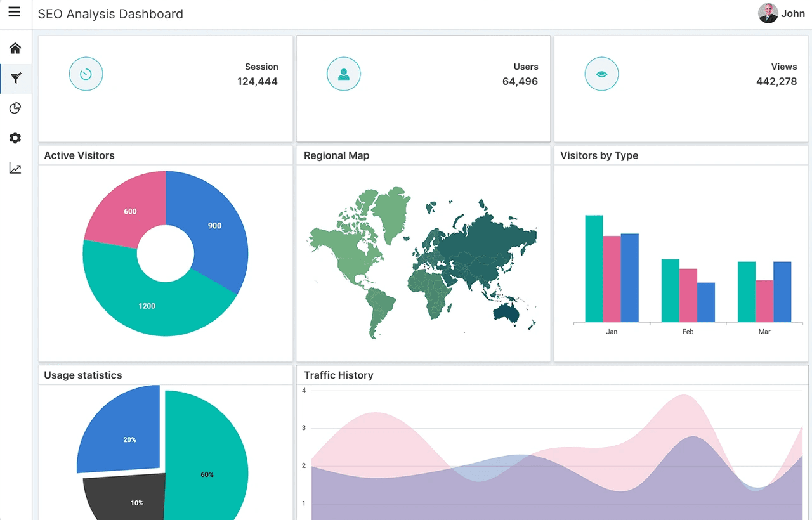Go to Home in sidebar
Image resolution: width=812 pixels, height=520 pixels.
click(15, 48)
